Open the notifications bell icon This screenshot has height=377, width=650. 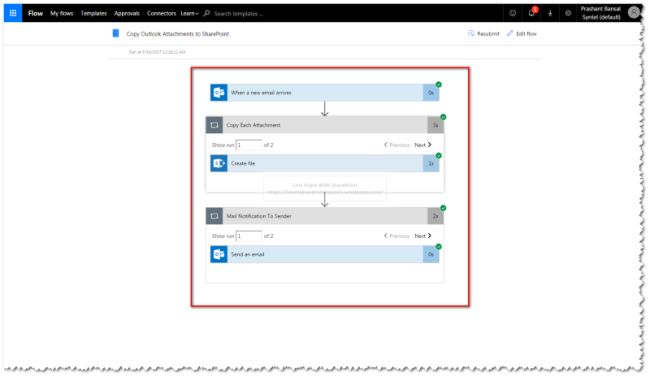531,13
